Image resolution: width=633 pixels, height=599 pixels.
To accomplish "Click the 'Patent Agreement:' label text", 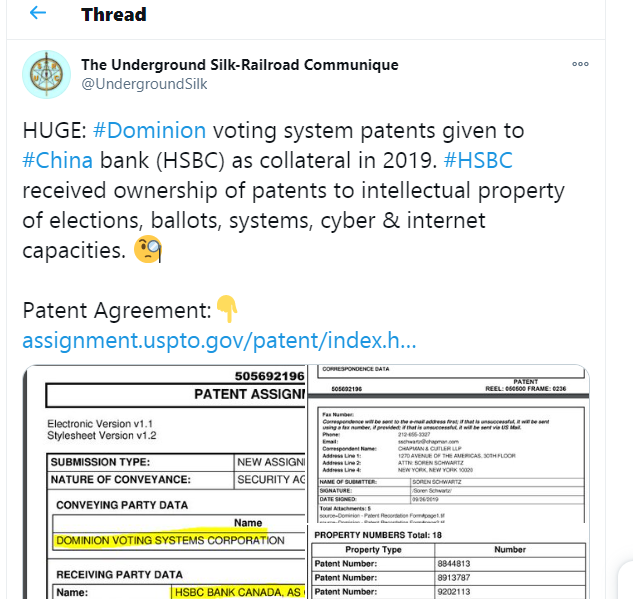I will (x=117, y=311).
